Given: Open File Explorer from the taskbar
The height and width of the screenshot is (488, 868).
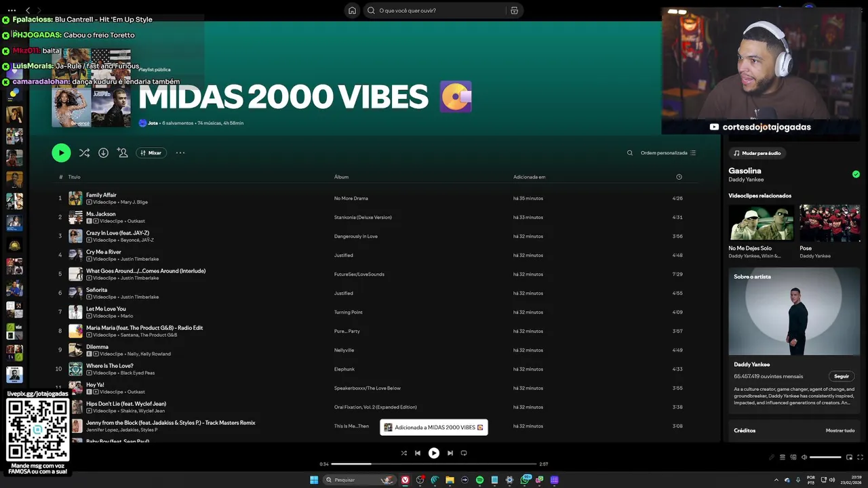Looking at the screenshot, I should tap(450, 480).
